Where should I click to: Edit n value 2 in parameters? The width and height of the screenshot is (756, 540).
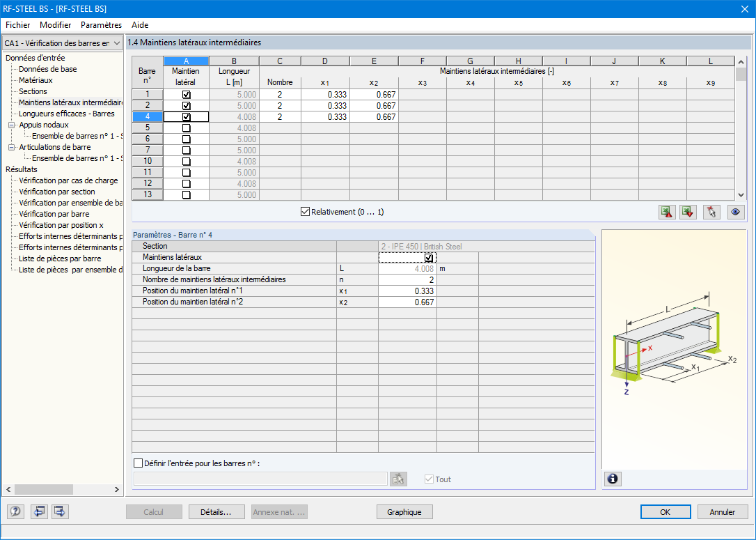(407, 280)
